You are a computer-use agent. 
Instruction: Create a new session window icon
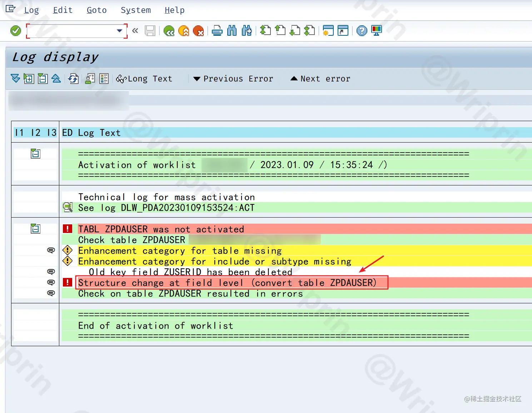point(328,31)
